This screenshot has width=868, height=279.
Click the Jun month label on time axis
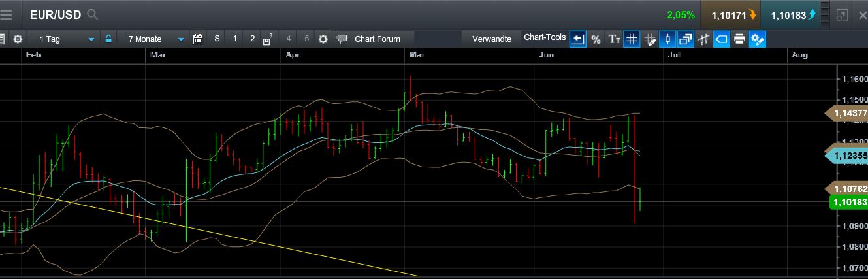[546, 56]
